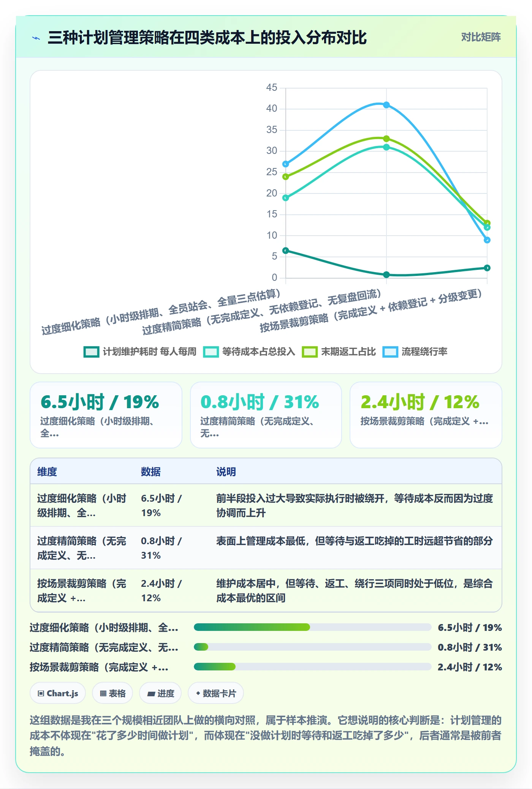
Task: Click the progress bar for 过度精简策略
Action: tap(312, 647)
